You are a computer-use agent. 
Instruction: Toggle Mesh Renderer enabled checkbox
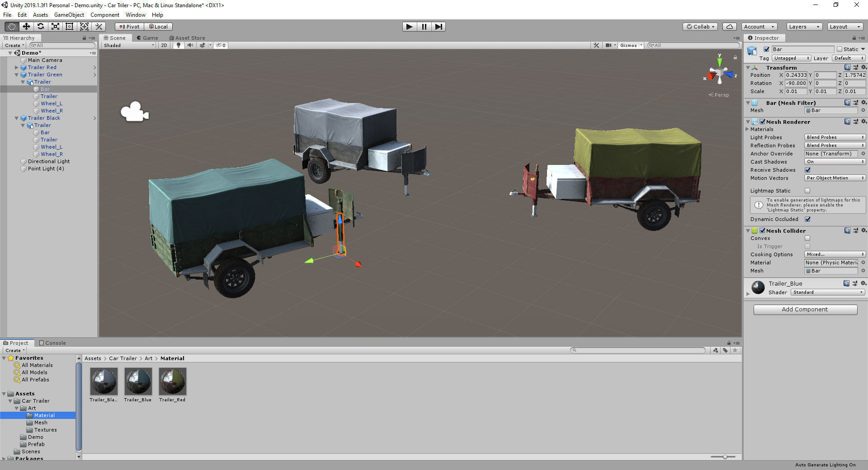pos(763,122)
